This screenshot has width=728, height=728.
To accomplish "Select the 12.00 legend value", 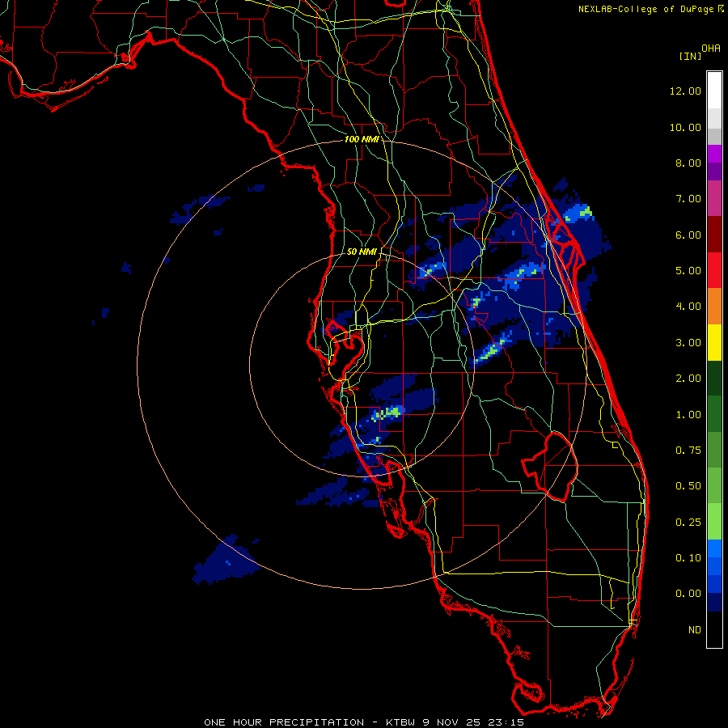I will pyautogui.click(x=685, y=91).
